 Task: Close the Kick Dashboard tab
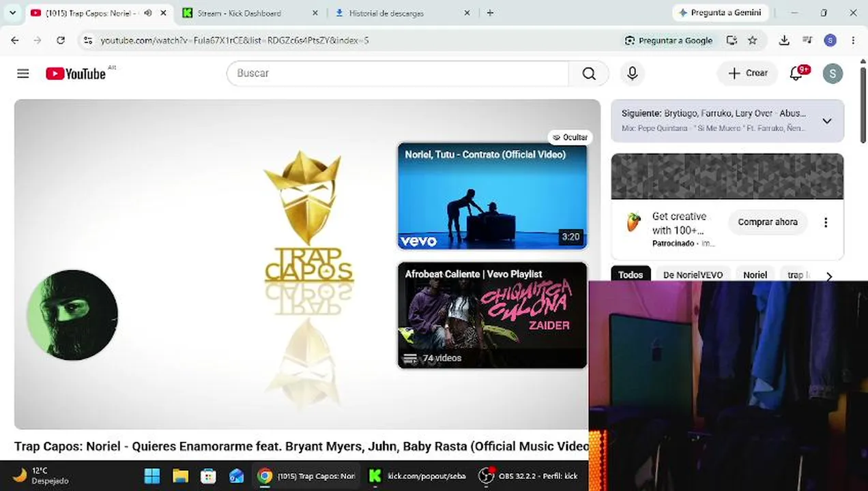click(x=315, y=13)
